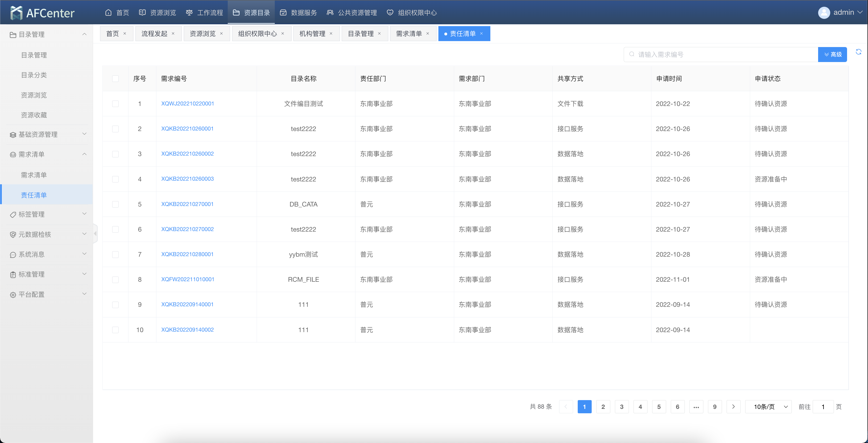Close the 流程发起 tab with its x

tap(173, 34)
